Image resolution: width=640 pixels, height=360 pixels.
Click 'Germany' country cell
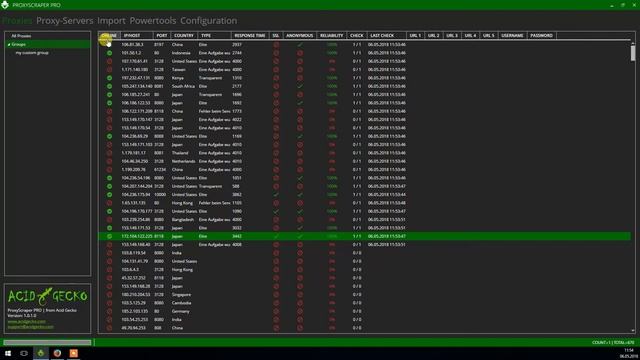point(180,311)
